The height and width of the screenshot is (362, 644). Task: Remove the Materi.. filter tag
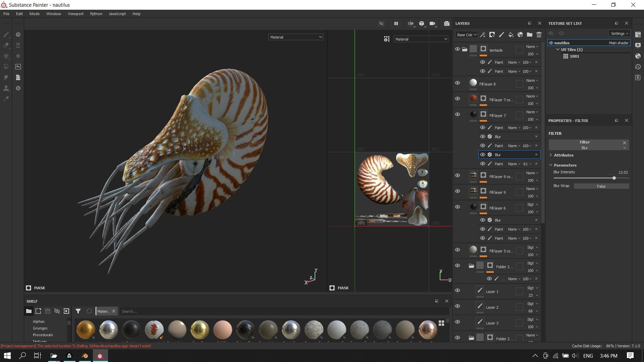[114, 311]
